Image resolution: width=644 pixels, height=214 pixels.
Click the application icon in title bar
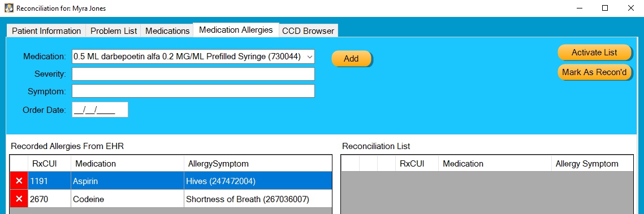coord(8,8)
